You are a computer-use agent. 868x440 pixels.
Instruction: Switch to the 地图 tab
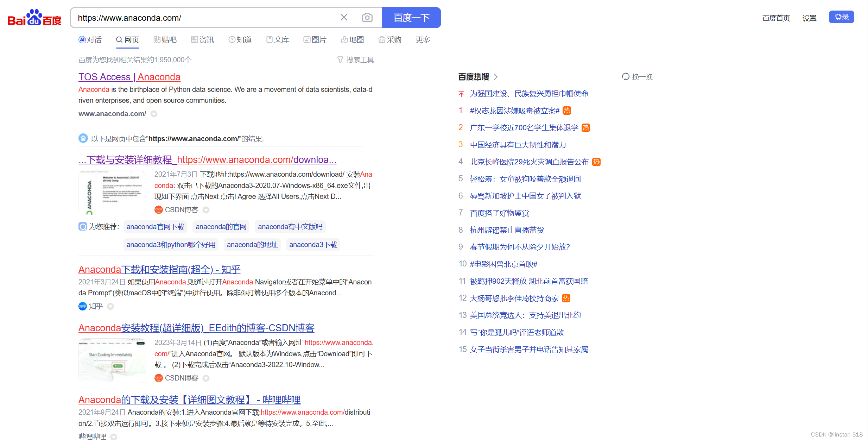click(352, 40)
